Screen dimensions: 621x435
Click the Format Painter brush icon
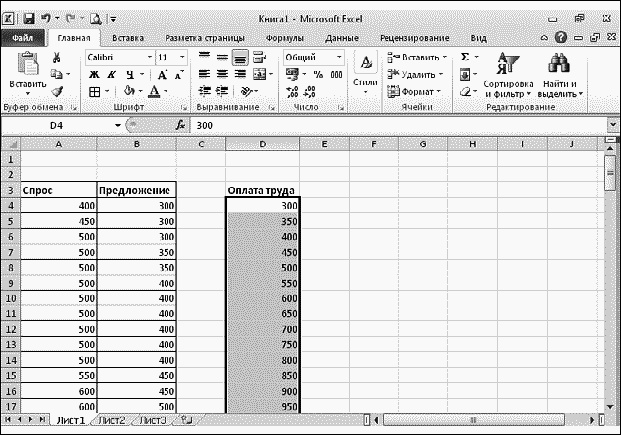point(57,91)
